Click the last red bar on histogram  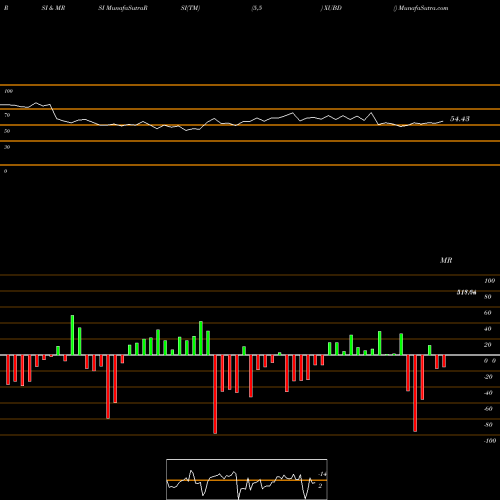tap(444, 361)
